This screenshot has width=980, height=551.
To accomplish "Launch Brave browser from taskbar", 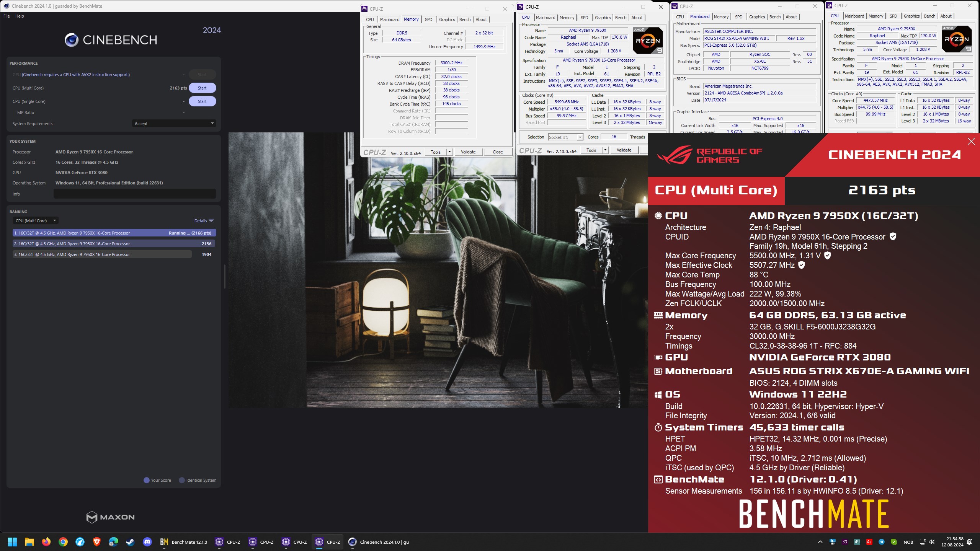I will point(97,542).
